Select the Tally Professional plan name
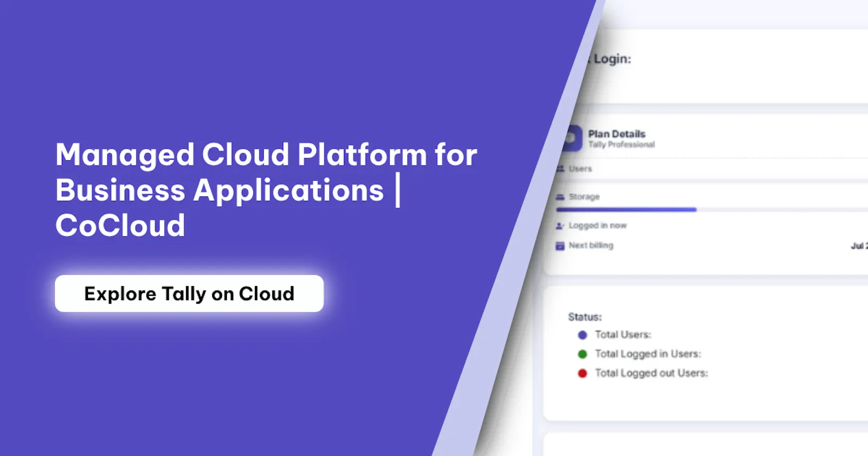 tap(622, 144)
